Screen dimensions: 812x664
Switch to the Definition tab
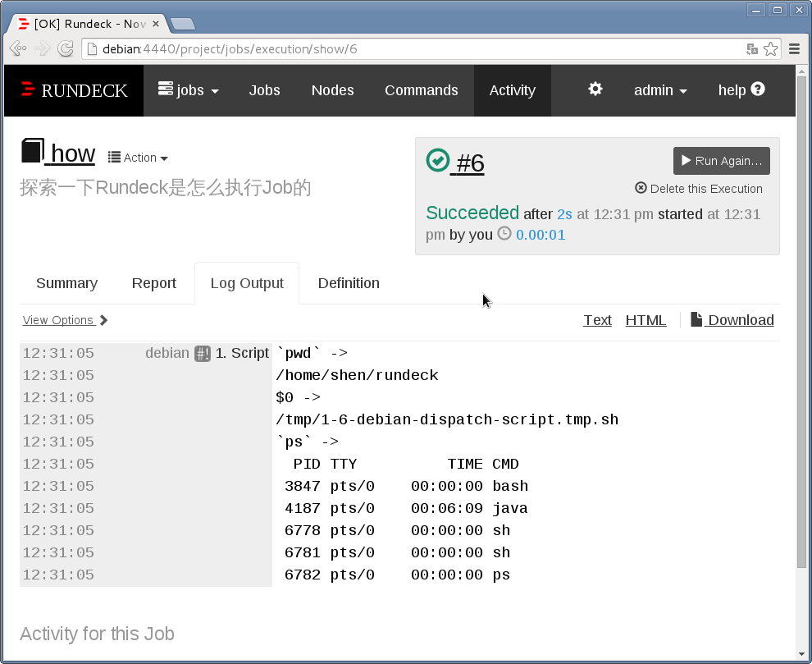349,283
